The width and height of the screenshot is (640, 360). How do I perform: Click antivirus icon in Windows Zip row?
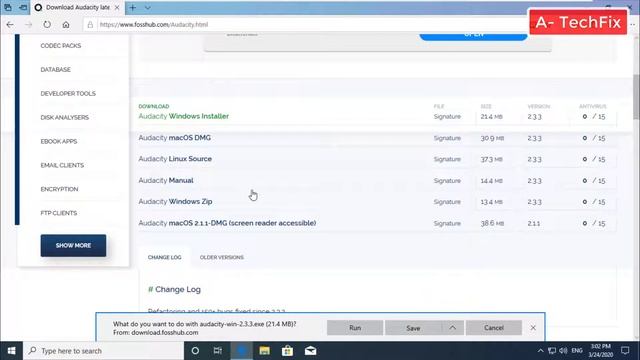tap(584, 202)
